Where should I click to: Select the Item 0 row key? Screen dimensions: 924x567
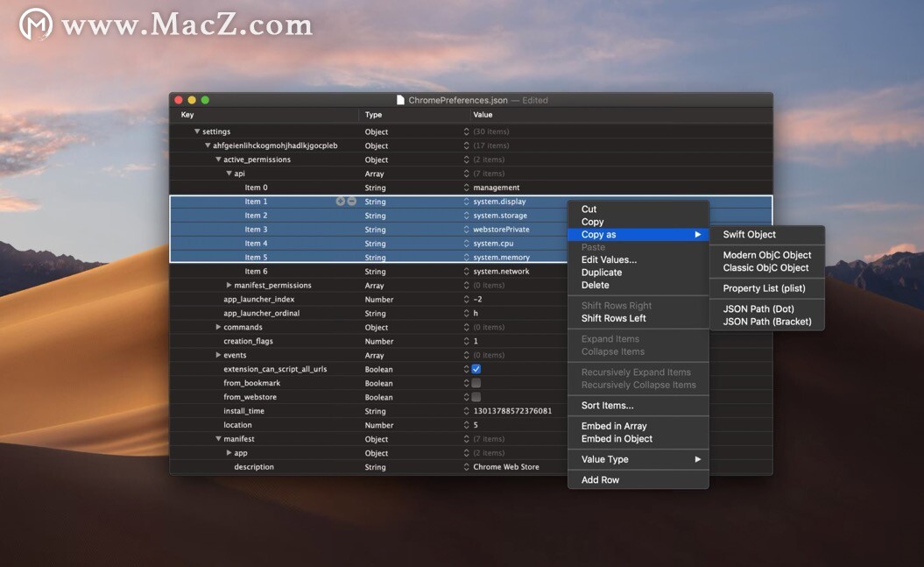tap(257, 188)
